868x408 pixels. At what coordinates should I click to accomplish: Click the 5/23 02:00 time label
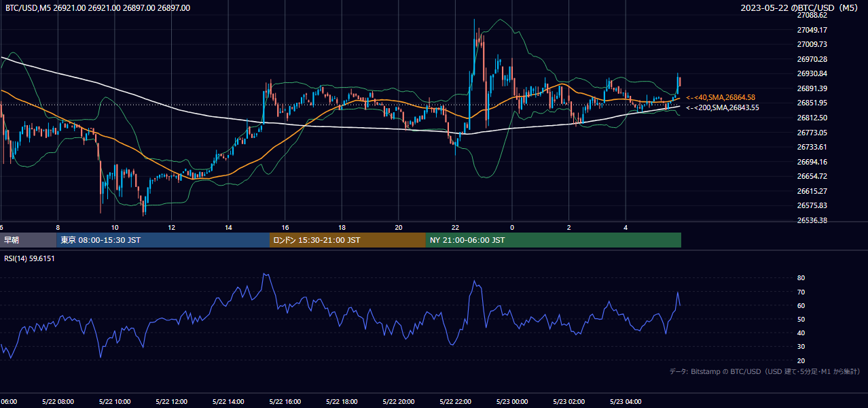click(x=568, y=401)
